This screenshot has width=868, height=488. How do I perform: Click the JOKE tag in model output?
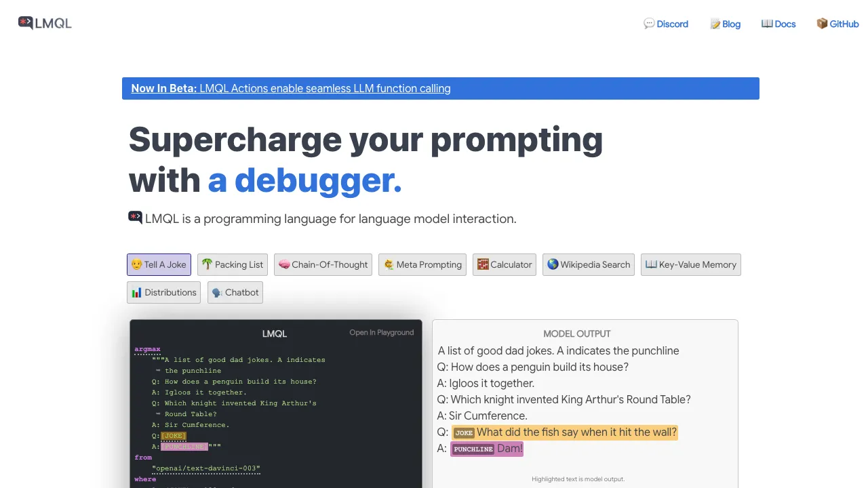(464, 432)
